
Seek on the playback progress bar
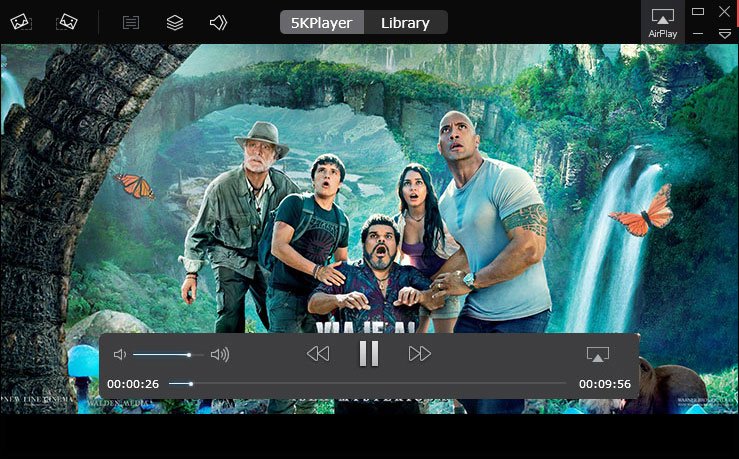(x=367, y=384)
